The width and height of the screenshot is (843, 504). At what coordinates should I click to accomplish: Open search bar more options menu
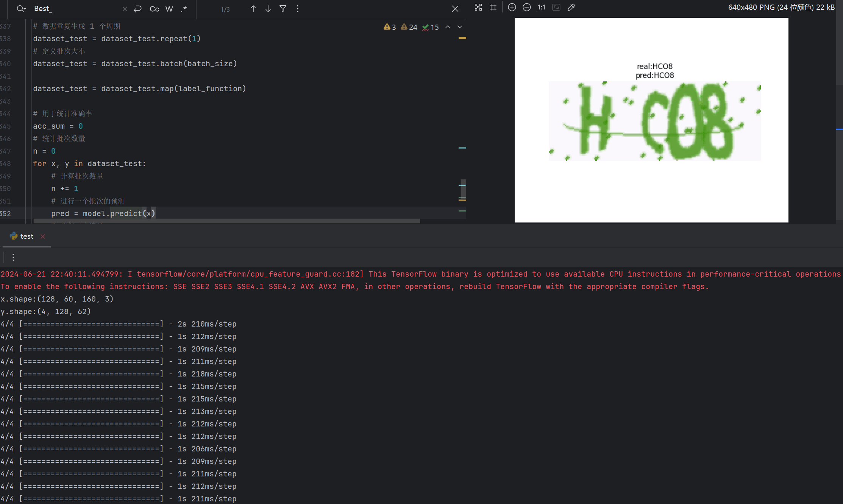(298, 9)
